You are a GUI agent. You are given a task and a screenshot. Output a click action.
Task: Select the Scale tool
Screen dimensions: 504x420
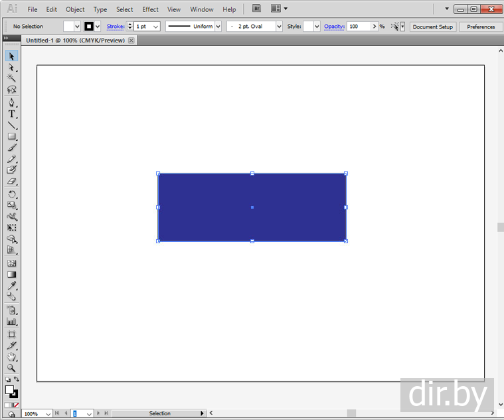[11, 205]
